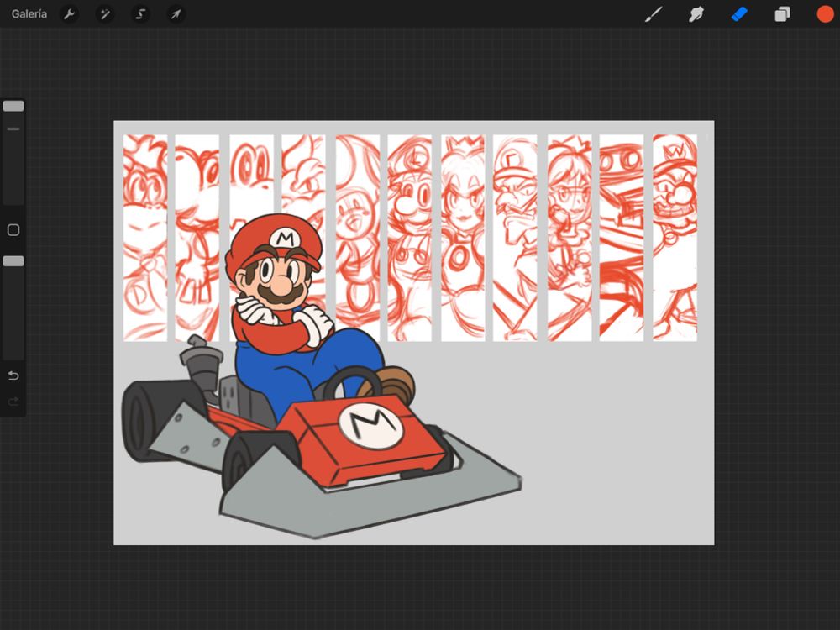Select the Transform arrow tool
Viewport: 840px width, 630px height.
click(176, 13)
